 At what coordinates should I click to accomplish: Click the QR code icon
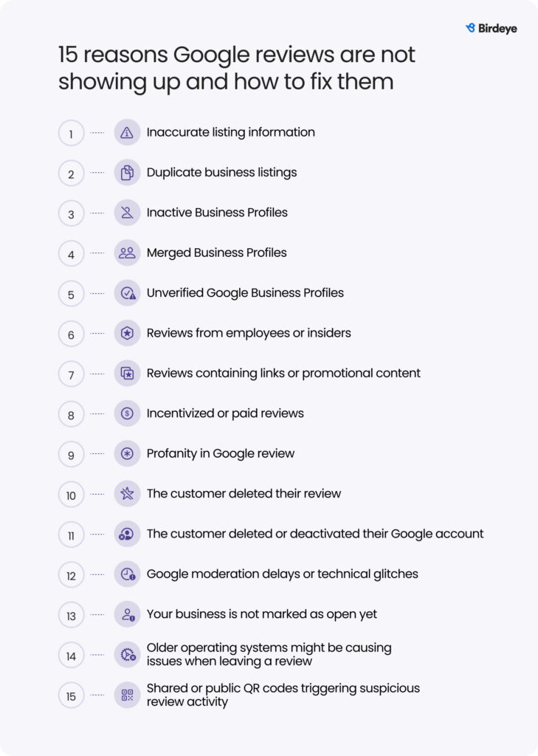[127, 695]
